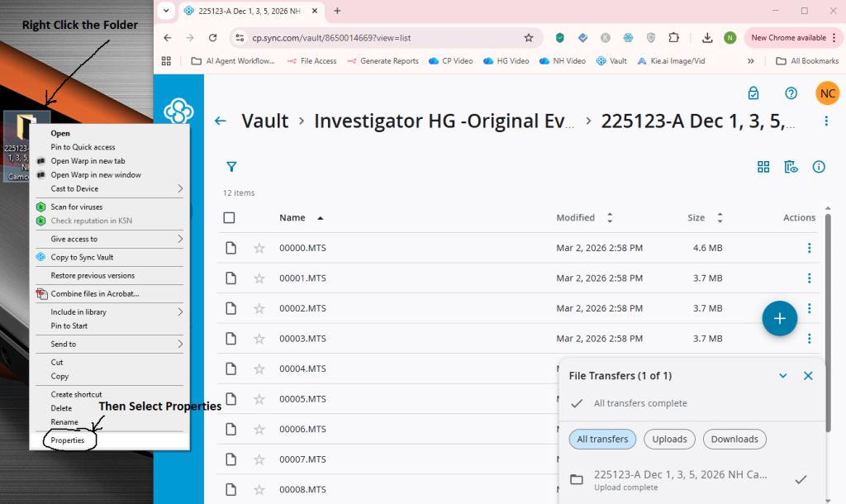846x504 pixels.
Task: Open the actions menu for 00000.MTS
Action: click(809, 247)
